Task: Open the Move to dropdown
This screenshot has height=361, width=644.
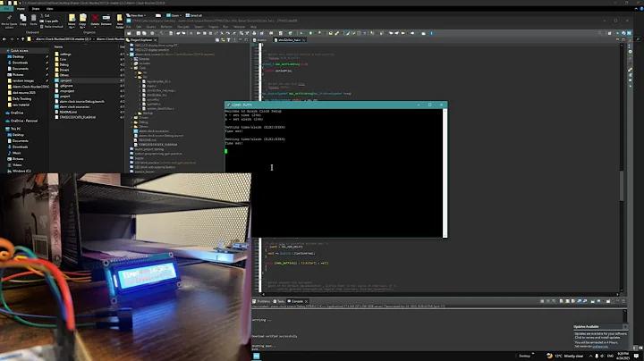Action: coord(72,21)
